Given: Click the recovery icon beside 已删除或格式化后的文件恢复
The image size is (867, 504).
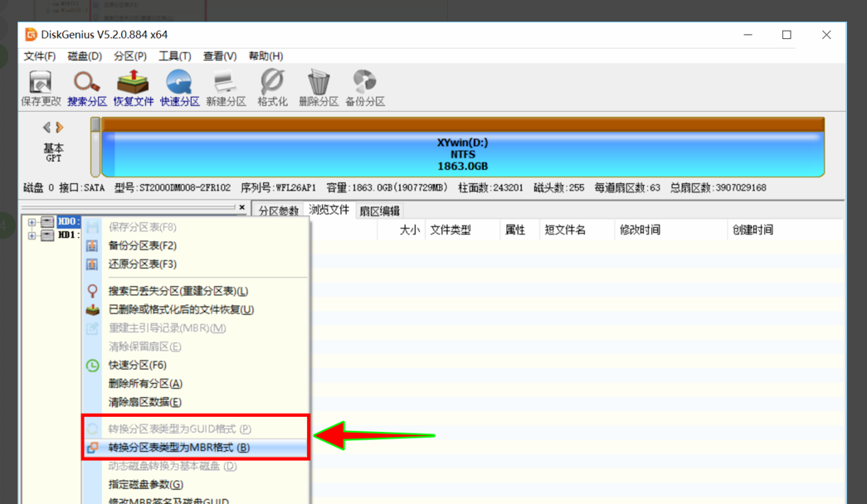Looking at the screenshot, I should click(92, 309).
